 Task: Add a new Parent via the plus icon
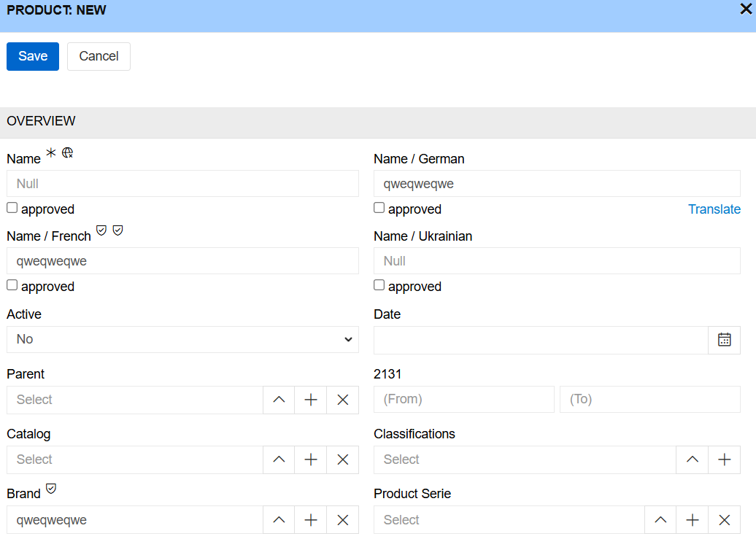pyautogui.click(x=310, y=400)
